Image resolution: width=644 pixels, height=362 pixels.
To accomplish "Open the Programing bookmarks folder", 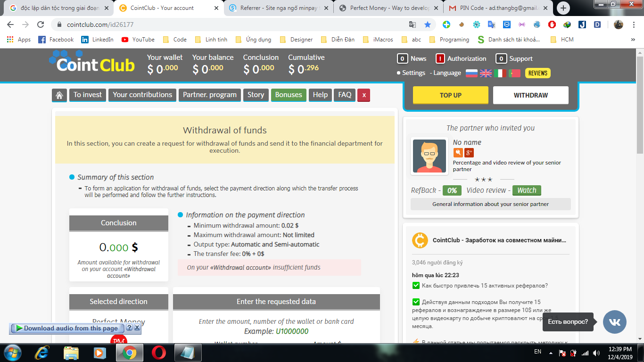I will click(449, 40).
